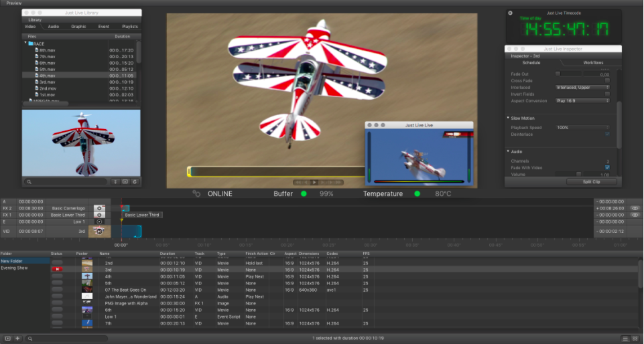The height and width of the screenshot is (344, 644).
Task: Click the magnifier icon in library search
Action: pos(29,181)
